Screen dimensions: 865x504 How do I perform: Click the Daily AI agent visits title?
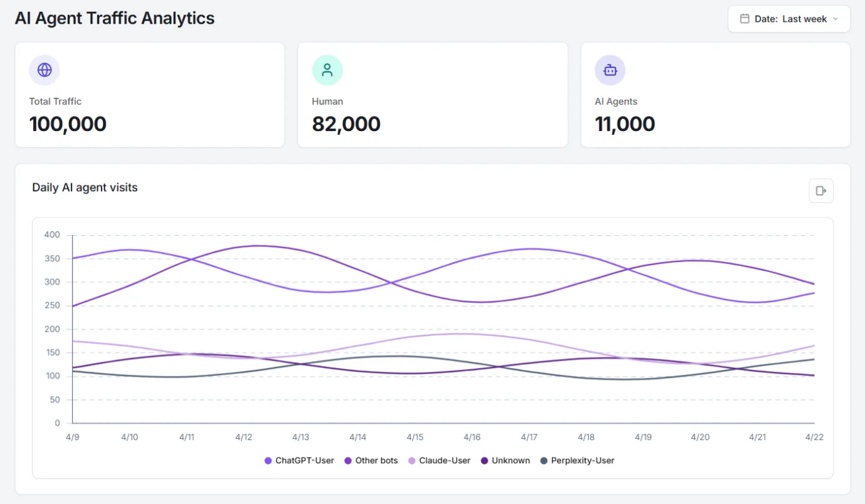pyautogui.click(x=85, y=187)
